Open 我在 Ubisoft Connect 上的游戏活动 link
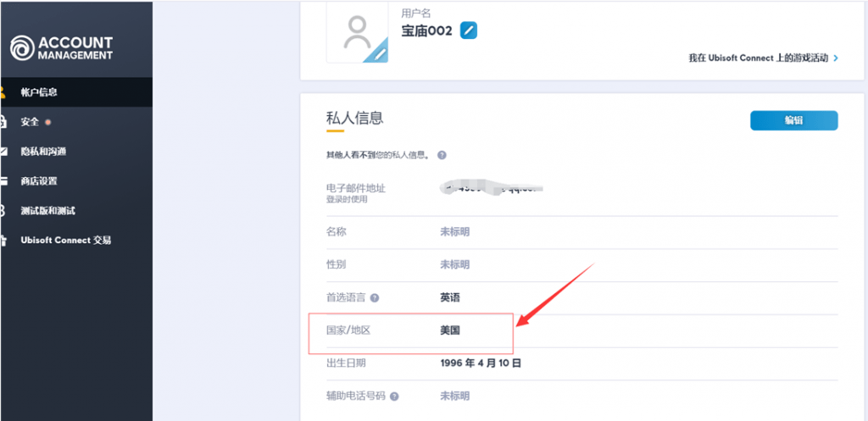Viewport: 868px width, 421px height. tap(759, 58)
